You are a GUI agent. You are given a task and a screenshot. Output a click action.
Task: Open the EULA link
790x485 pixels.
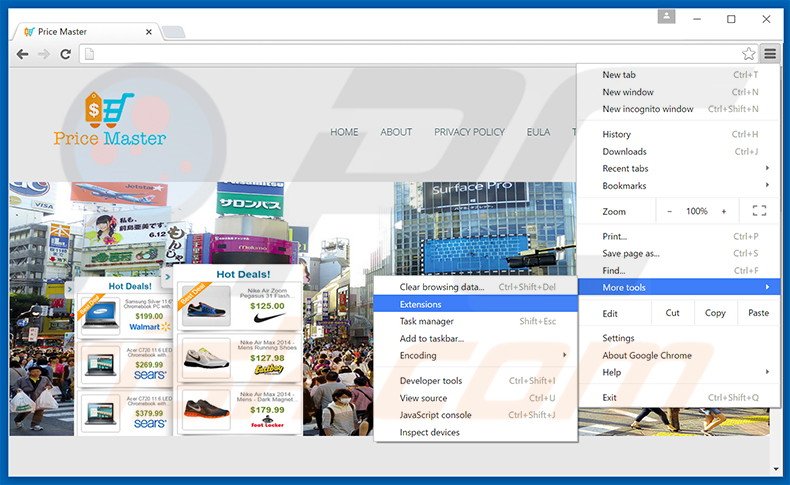538,132
